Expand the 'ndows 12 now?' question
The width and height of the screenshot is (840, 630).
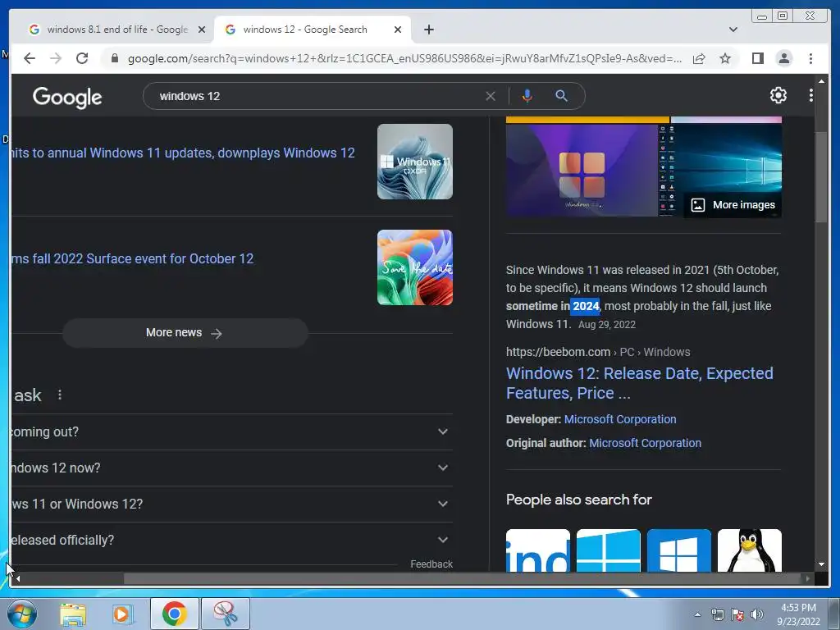pyautogui.click(x=231, y=468)
